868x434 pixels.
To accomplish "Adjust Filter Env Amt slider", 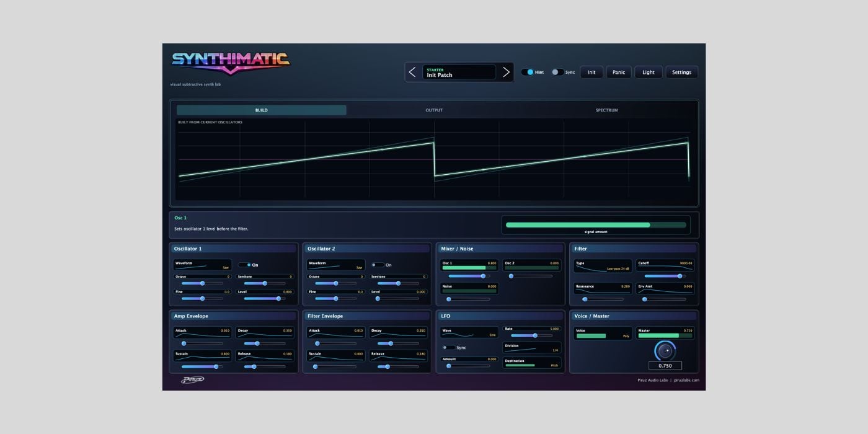I will [665, 299].
